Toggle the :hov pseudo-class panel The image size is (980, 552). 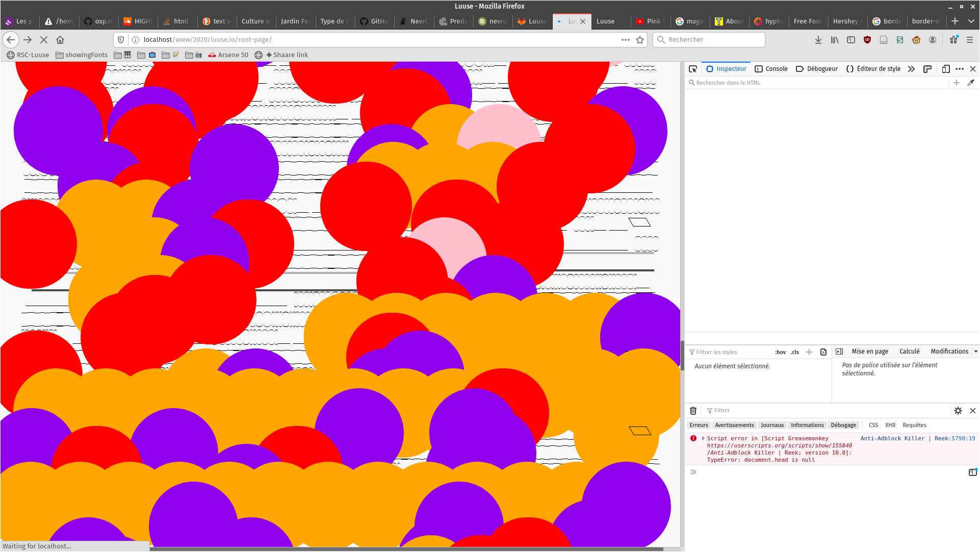coord(780,352)
